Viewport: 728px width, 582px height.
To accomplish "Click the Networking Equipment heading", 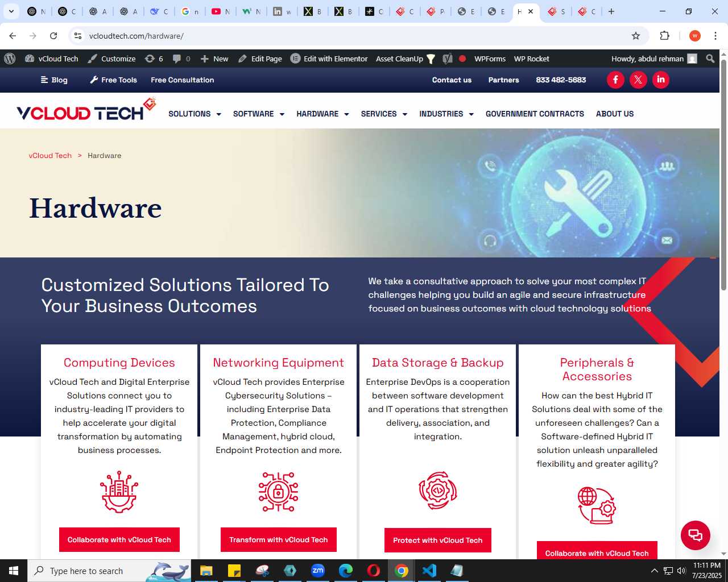I will [279, 363].
